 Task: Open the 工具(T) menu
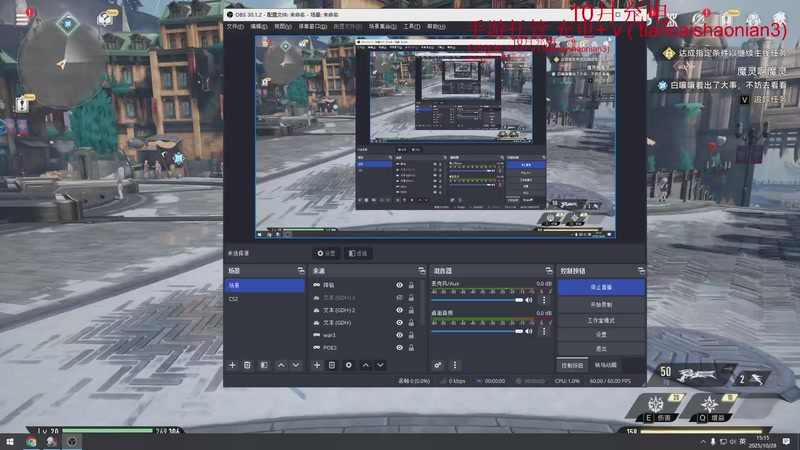tap(412, 27)
